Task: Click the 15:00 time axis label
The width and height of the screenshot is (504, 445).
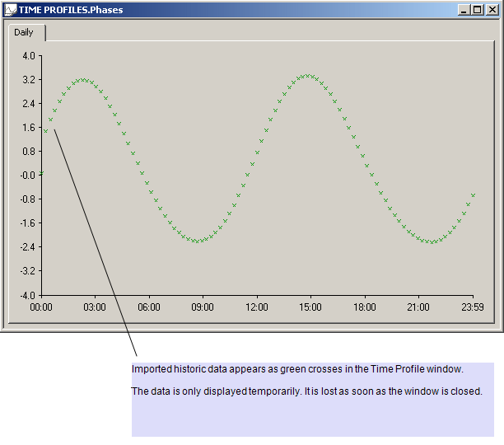Action: [x=310, y=307]
